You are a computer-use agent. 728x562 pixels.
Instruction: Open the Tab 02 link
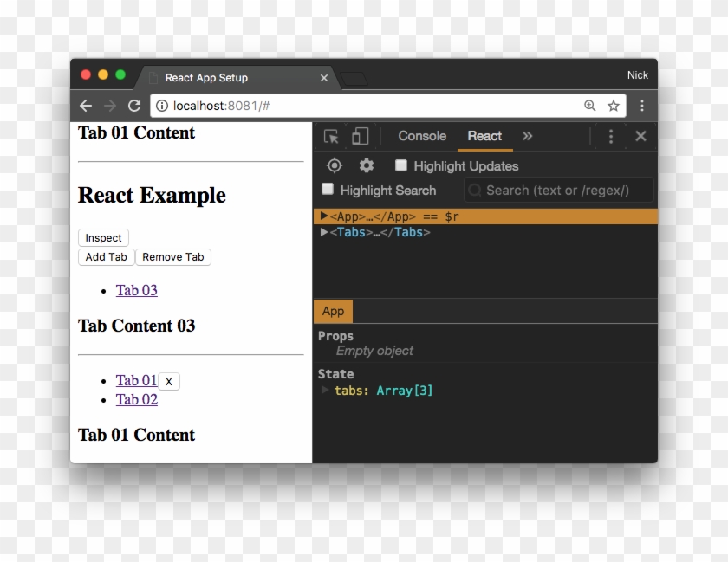[136, 399]
